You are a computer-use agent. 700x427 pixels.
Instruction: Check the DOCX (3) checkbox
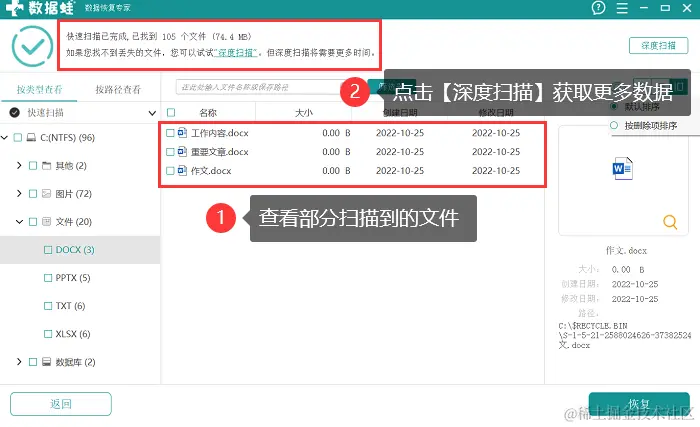[48, 250]
